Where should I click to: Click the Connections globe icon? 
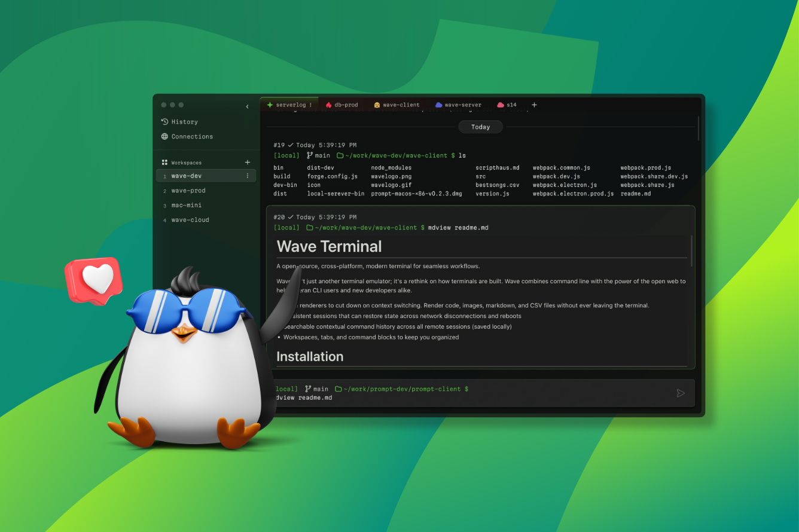(164, 136)
